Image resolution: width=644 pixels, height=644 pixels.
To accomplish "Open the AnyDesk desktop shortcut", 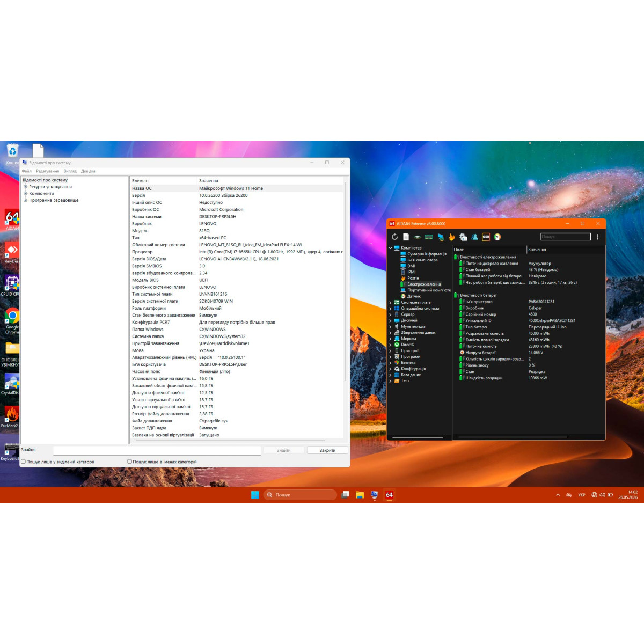I will point(12,253).
